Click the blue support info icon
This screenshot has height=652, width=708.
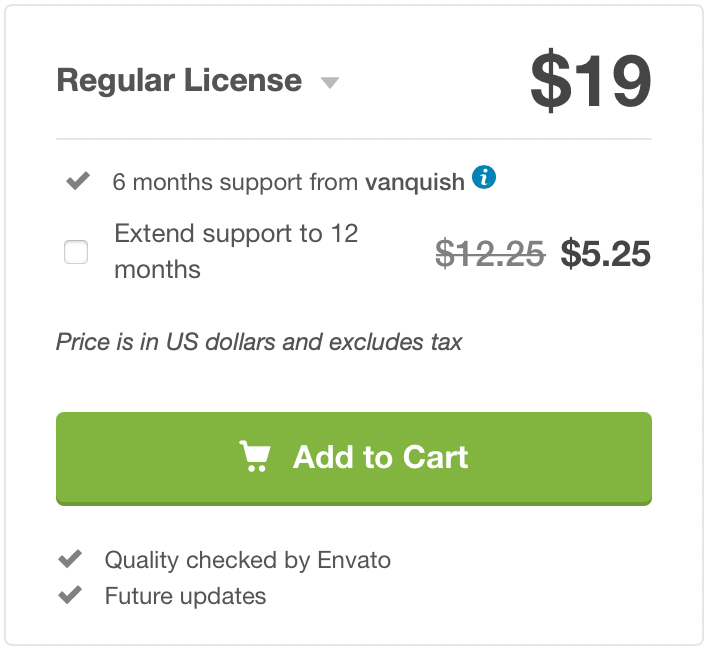click(x=484, y=177)
